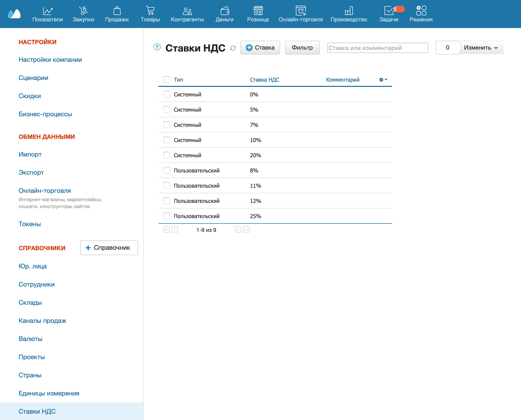Open the table column settings gear dropdown
Viewport: 521px width, 420px height.
click(383, 80)
